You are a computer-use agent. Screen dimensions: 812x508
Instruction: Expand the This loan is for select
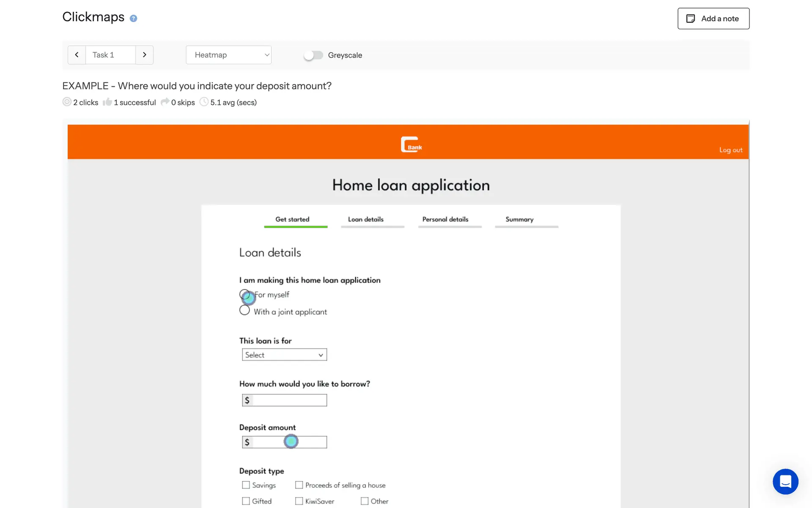284,355
